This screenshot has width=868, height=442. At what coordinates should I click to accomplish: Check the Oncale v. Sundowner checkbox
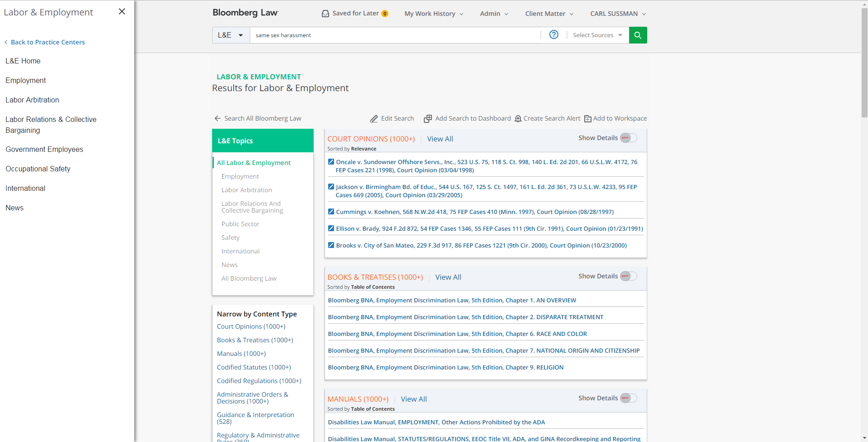pyautogui.click(x=331, y=162)
